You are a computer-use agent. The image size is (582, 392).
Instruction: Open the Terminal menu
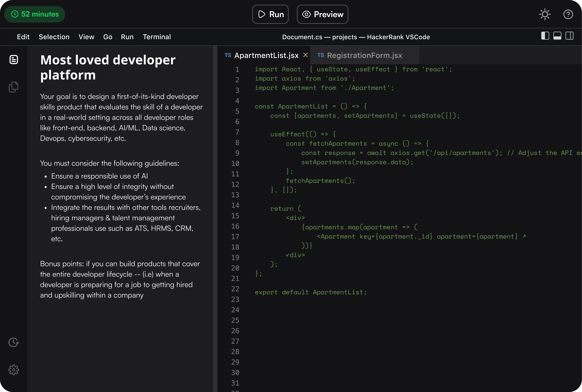point(157,37)
